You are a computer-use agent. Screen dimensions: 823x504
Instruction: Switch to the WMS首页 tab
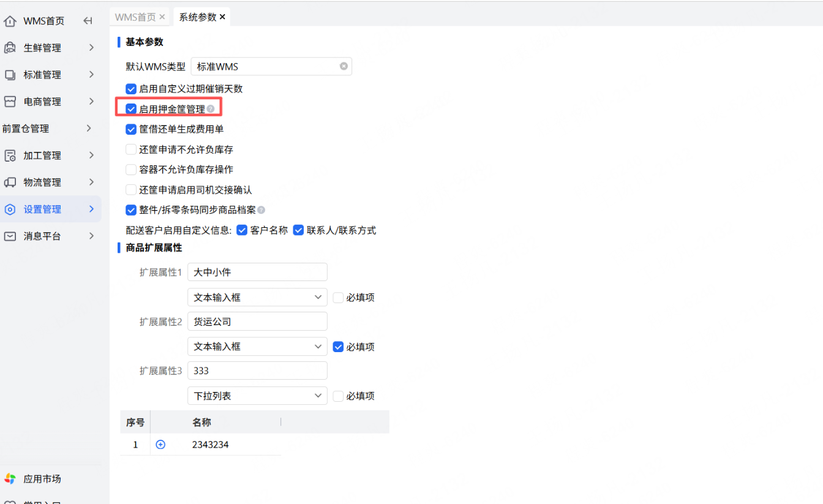pyautogui.click(x=135, y=17)
